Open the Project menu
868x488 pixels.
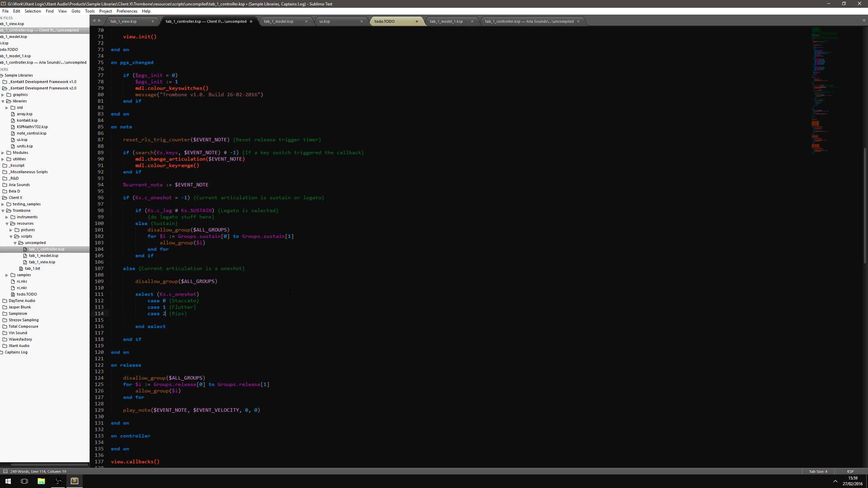[x=105, y=11]
